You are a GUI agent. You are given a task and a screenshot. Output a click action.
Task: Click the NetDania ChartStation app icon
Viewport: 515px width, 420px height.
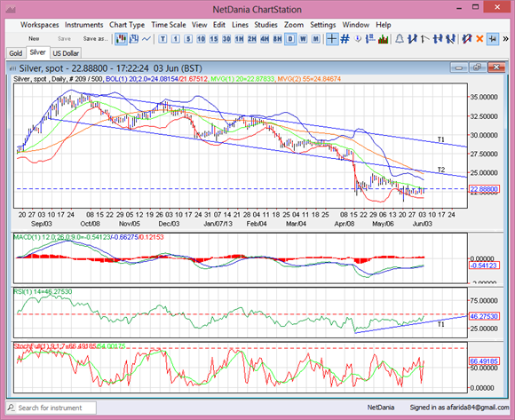pos(12,10)
